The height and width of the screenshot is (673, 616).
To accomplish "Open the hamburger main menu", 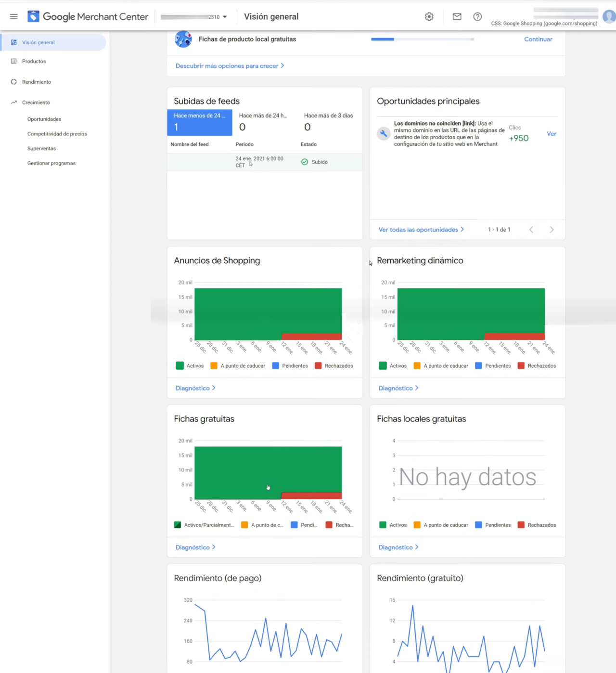I will 13,17.
